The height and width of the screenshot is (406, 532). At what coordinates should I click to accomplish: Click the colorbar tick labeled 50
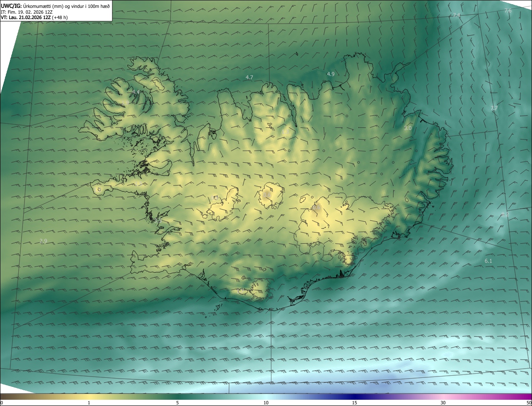pos(529,403)
